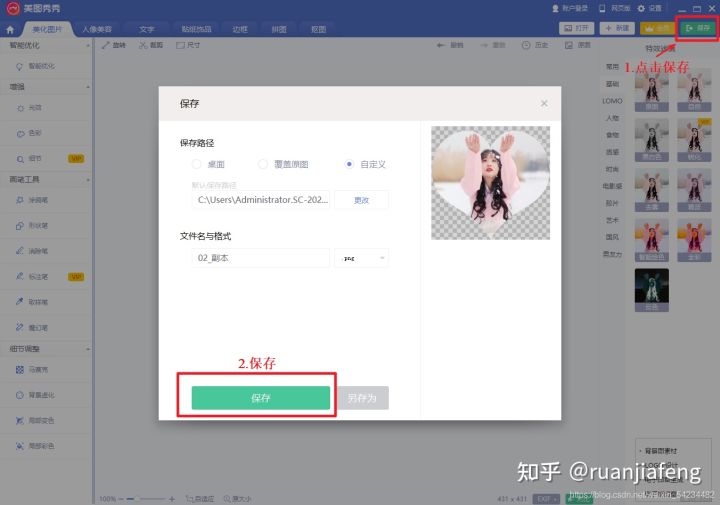Switch to the 美化图片 tab
This screenshot has width=720, height=505.
point(47,29)
